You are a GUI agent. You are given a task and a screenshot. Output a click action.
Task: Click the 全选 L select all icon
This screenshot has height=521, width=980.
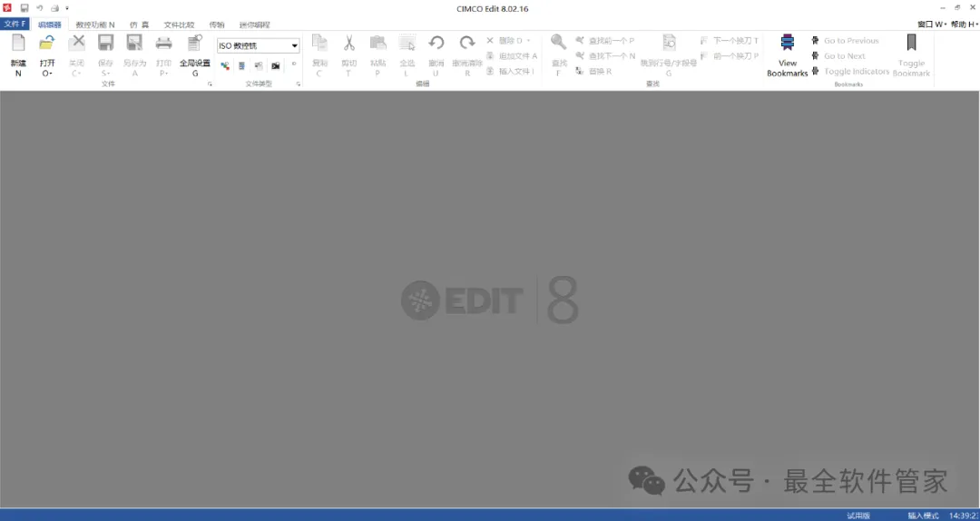pyautogui.click(x=407, y=44)
